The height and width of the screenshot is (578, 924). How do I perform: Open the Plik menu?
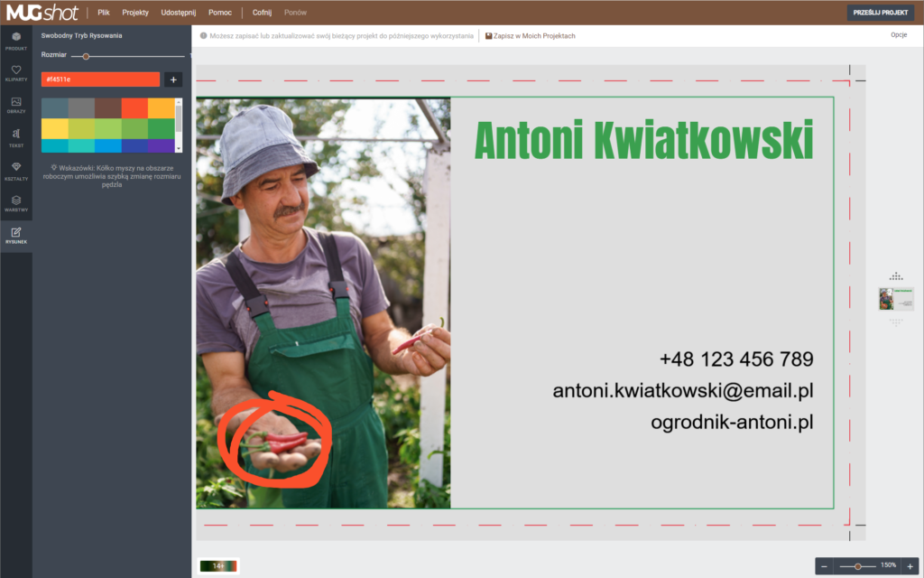coord(104,13)
